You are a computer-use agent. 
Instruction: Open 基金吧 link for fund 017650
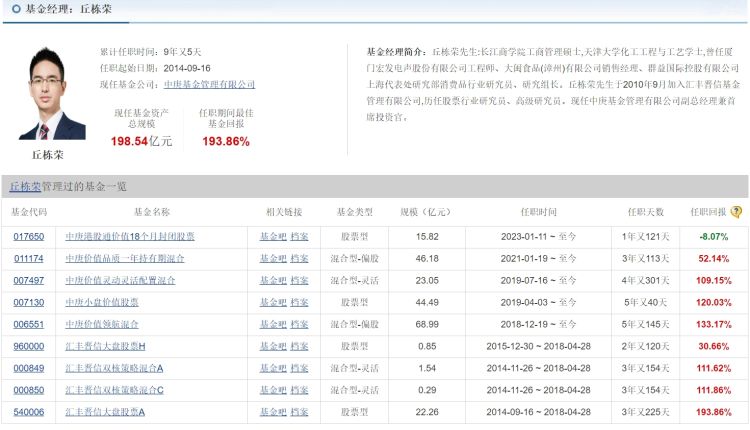pos(273,237)
